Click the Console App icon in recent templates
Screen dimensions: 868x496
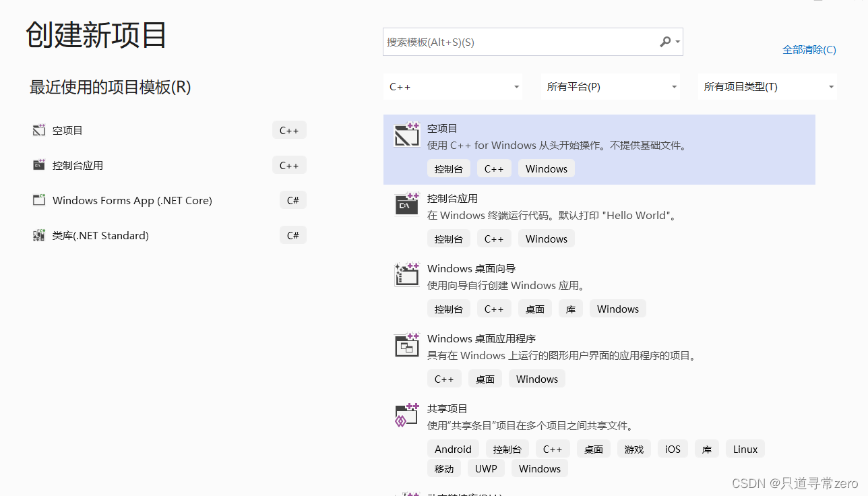(x=38, y=165)
